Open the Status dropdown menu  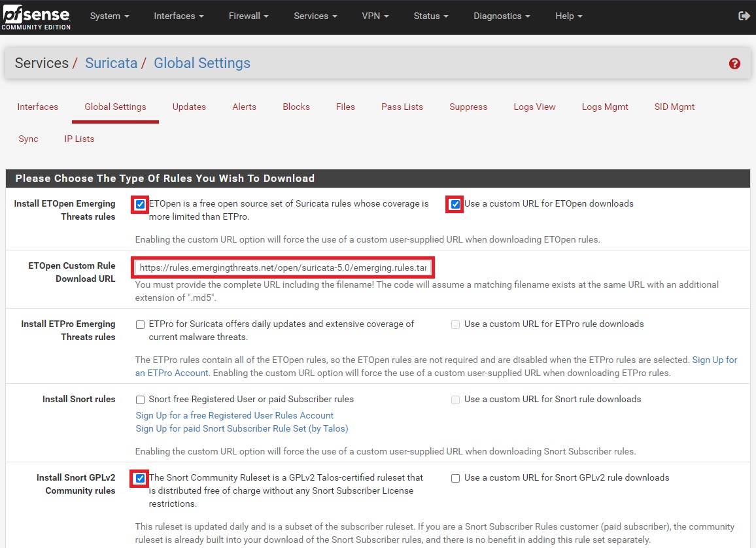(430, 16)
